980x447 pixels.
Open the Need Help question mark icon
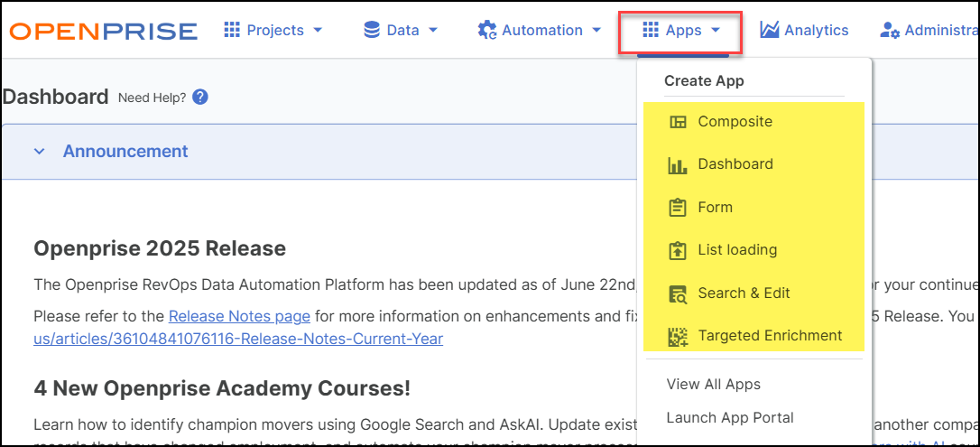[200, 98]
